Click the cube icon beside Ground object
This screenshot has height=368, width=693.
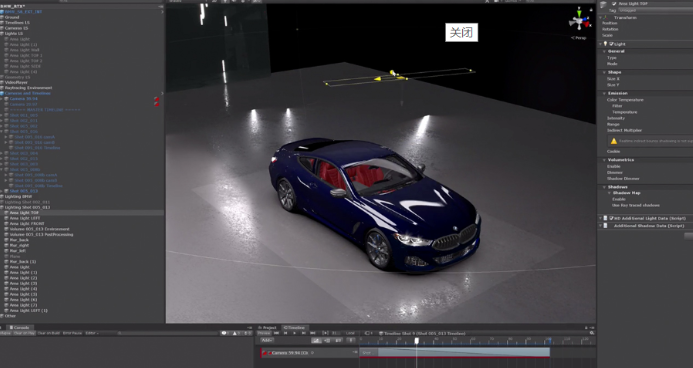pyautogui.click(x=2, y=17)
